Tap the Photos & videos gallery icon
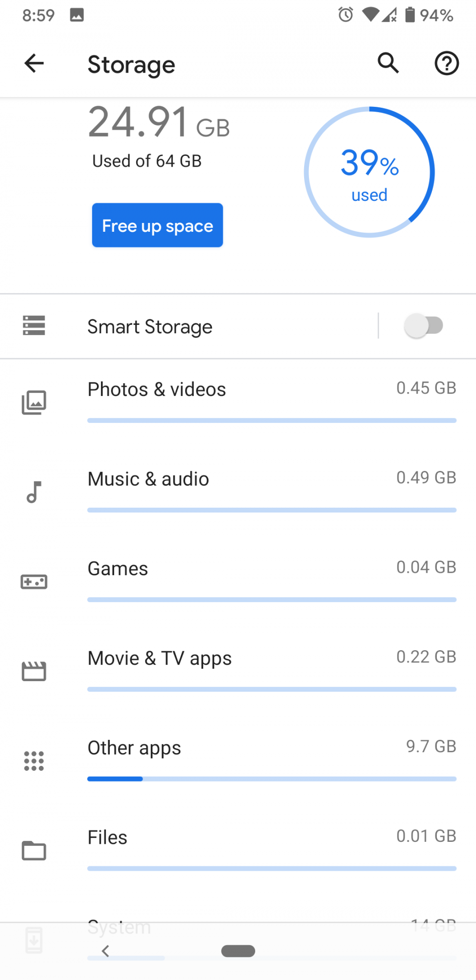476x980 pixels. tap(34, 402)
